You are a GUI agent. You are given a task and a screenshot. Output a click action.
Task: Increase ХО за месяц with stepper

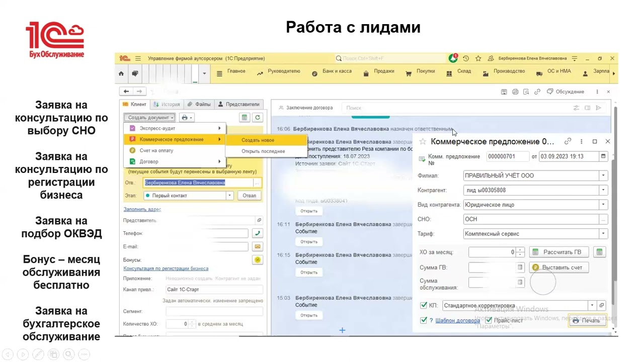tap(520, 250)
